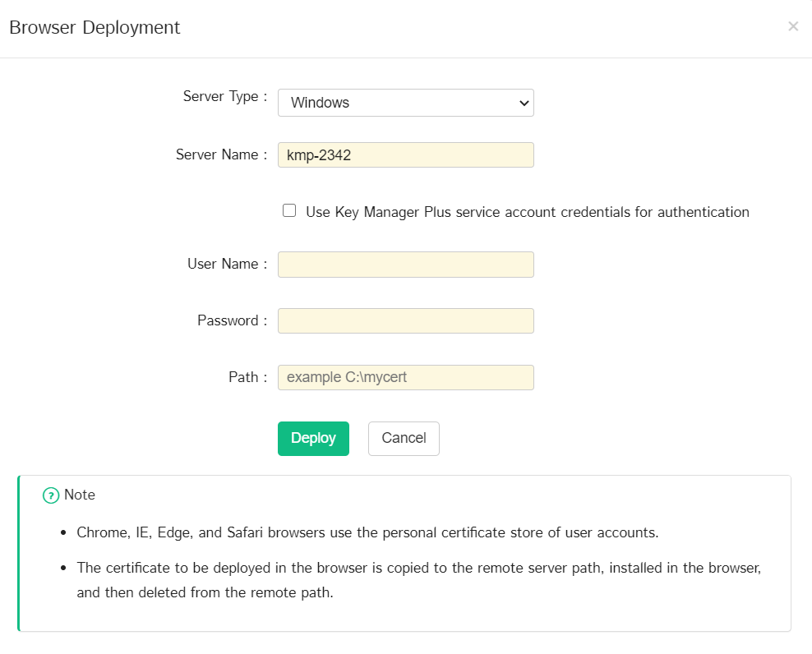Click the Server Type label
The height and width of the screenshot is (654, 812).
click(x=224, y=96)
